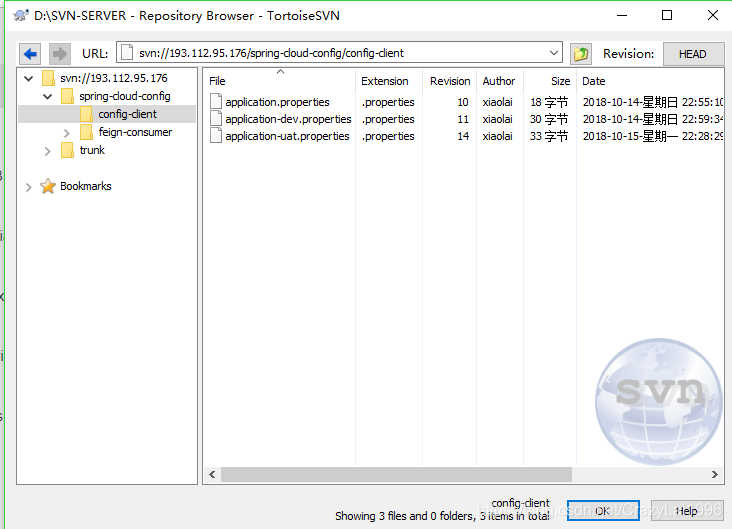Expand the Bookmarks tree node

(28, 187)
